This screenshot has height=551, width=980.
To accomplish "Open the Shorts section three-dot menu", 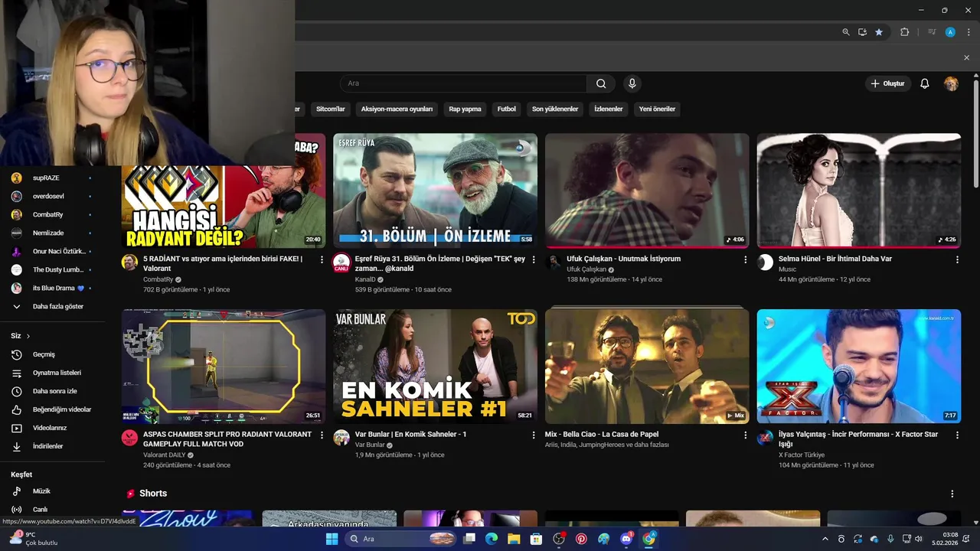I will coord(952,494).
